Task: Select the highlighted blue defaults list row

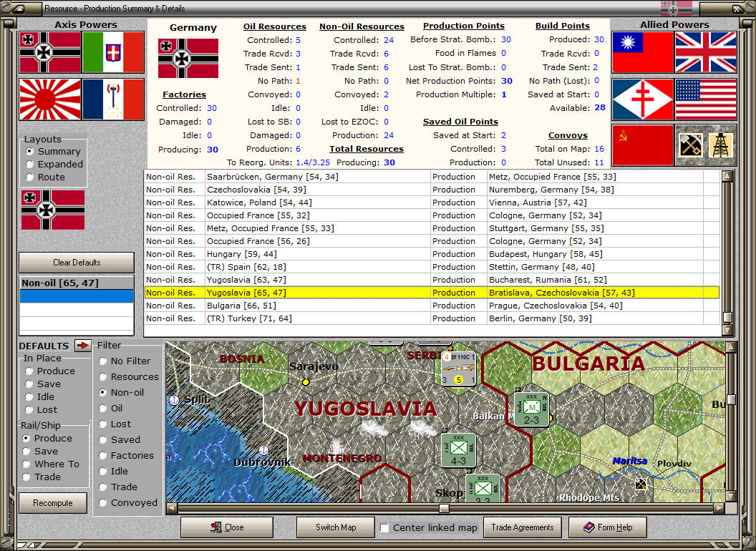Action: (x=77, y=296)
